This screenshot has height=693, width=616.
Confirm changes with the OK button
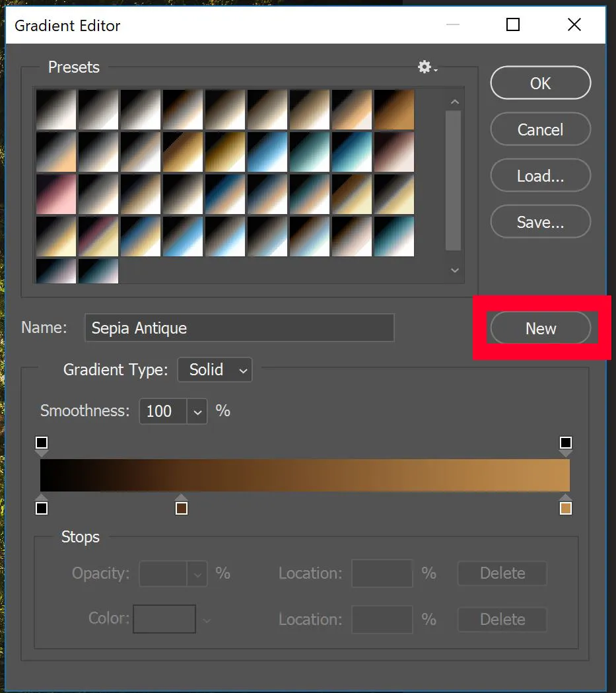[x=540, y=83]
